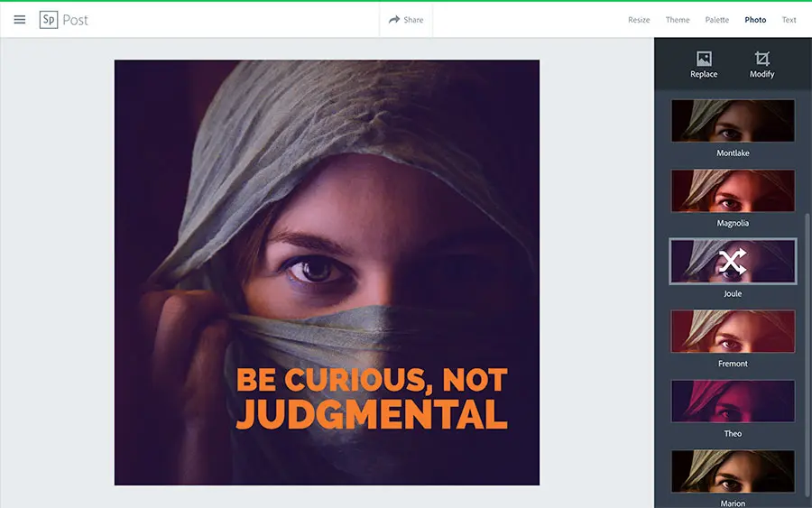
Task: Click the Sp Adobe Spark logo
Action: pos(49,20)
